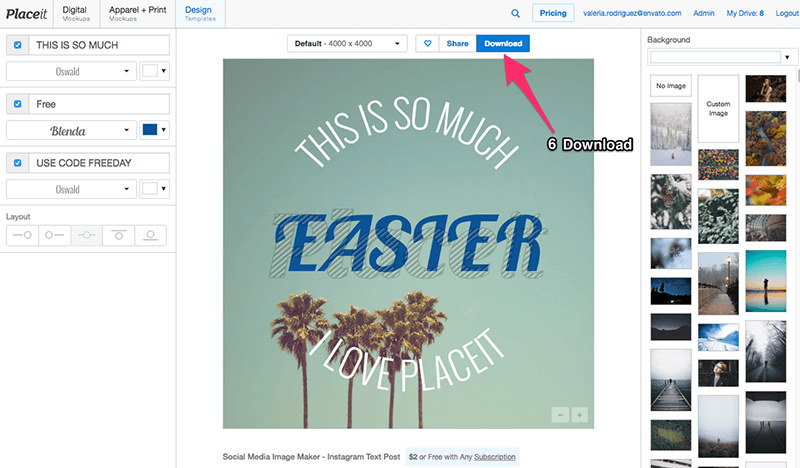Image resolution: width=800 pixels, height=468 pixels.
Task: Open the Oswald font dropdown for first text
Action: pos(71,71)
